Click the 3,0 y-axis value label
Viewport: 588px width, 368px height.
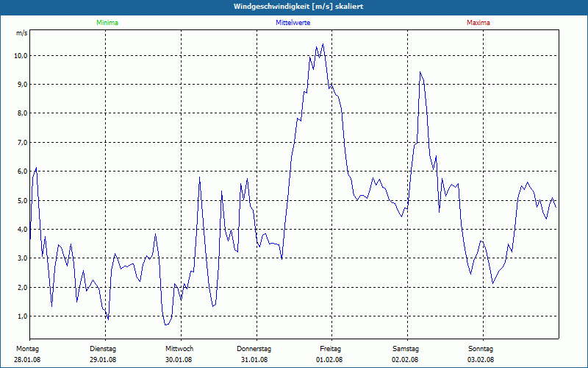23,258
